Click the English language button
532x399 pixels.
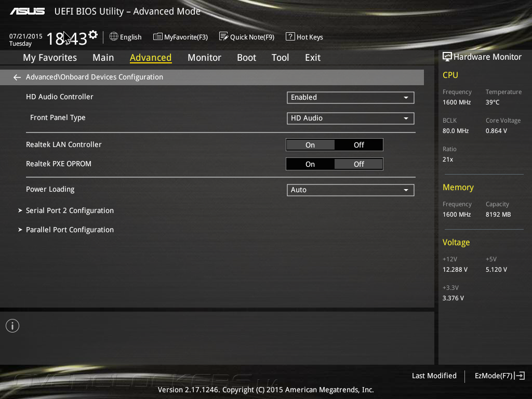pyautogui.click(x=126, y=37)
